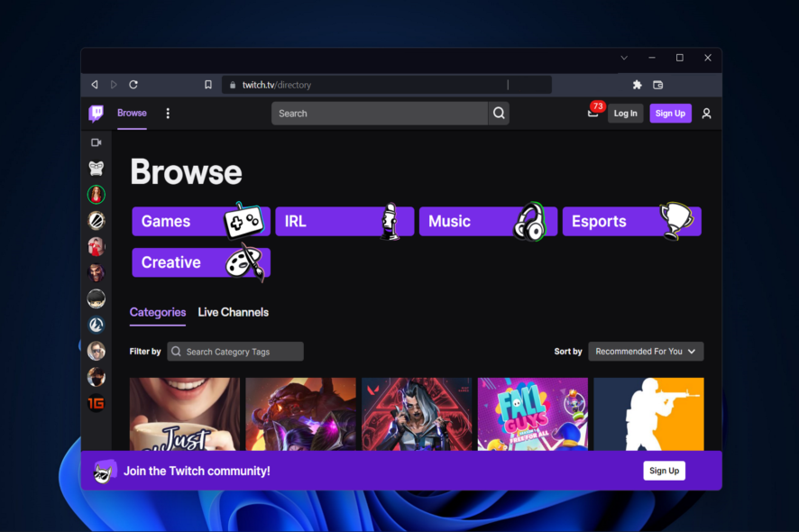Open the Sort by Recommended For You dropdown
This screenshot has height=532, width=799.
pyautogui.click(x=646, y=351)
